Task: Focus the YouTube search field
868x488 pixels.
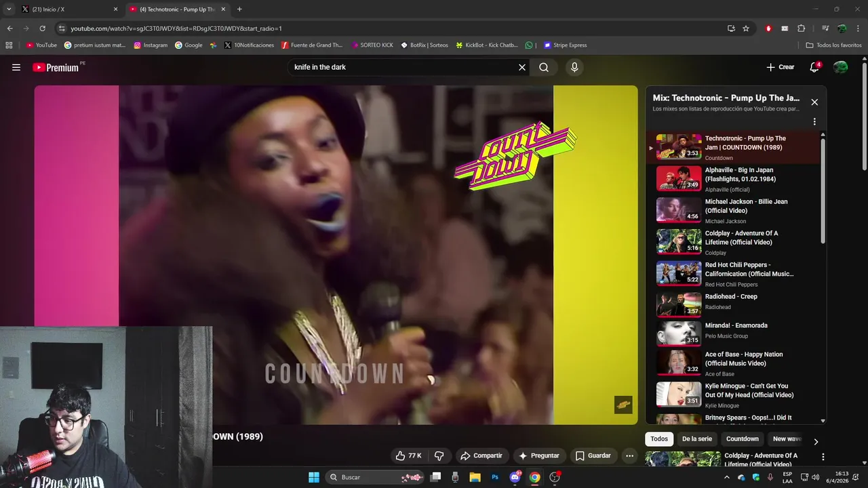Action: [x=403, y=67]
